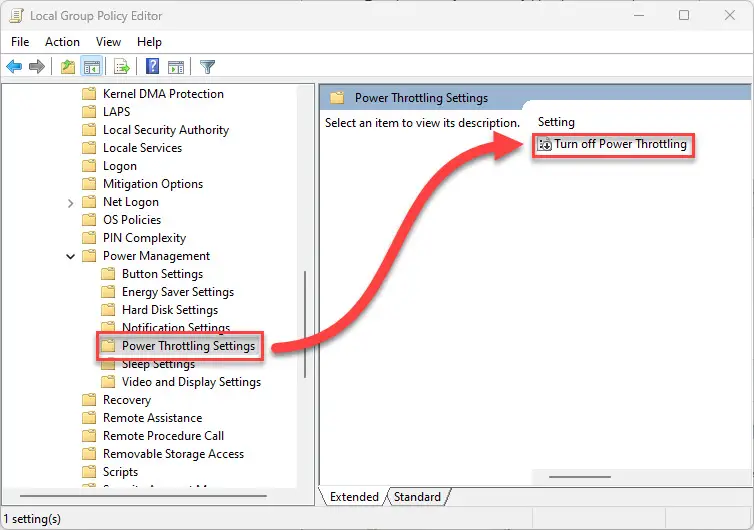Screen dimensions: 754x530
Task: Open the View menu
Action: 108,42
